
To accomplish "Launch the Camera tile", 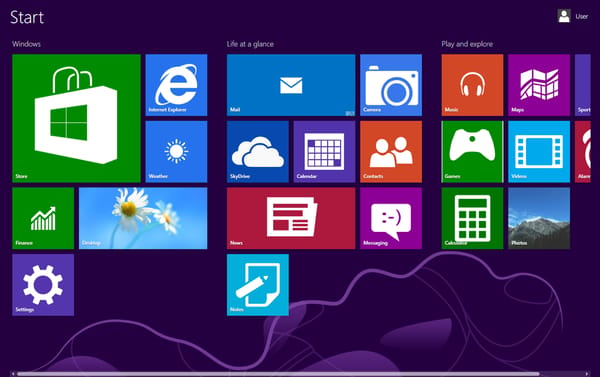I will pos(391,85).
